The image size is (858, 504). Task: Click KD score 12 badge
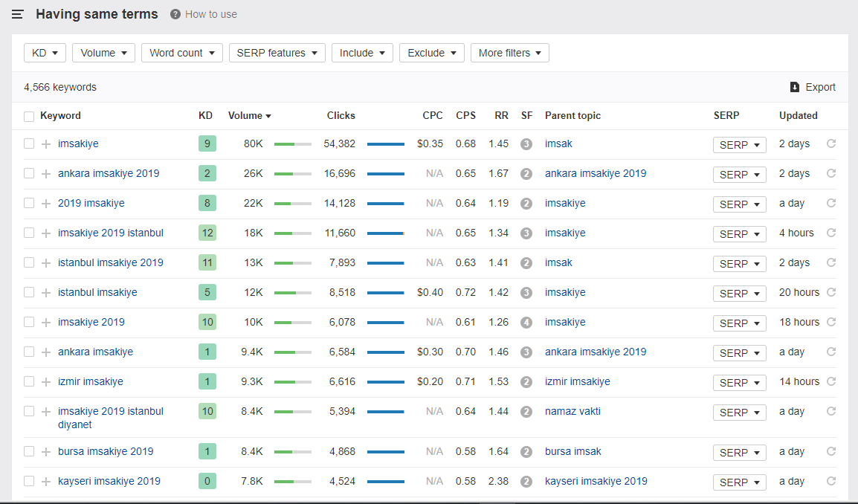[207, 233]
